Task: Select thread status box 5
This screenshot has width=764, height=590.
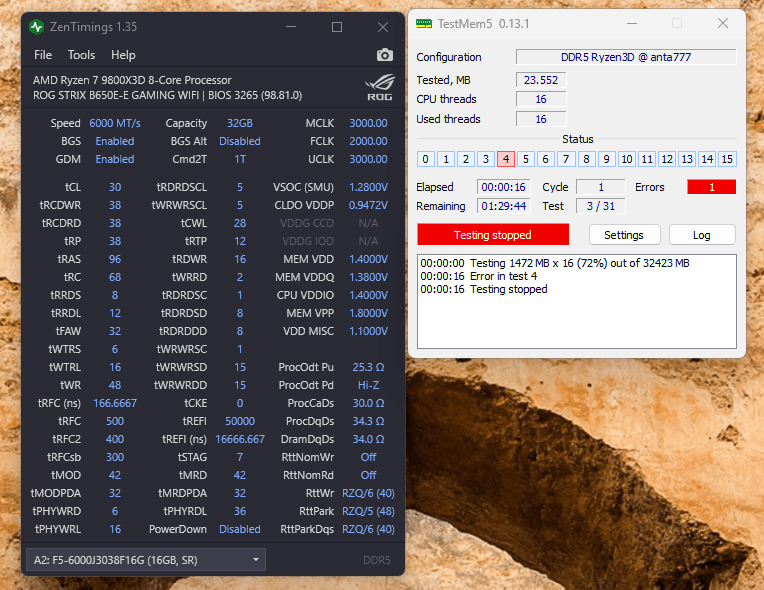Action: pyautogui.click(x=526, y=159)
